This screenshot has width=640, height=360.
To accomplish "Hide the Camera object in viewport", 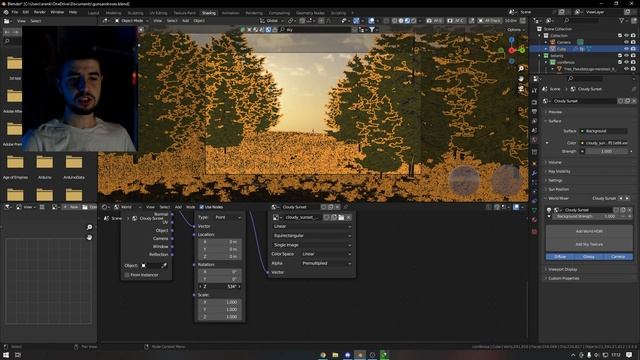I will tap(626, 42).
